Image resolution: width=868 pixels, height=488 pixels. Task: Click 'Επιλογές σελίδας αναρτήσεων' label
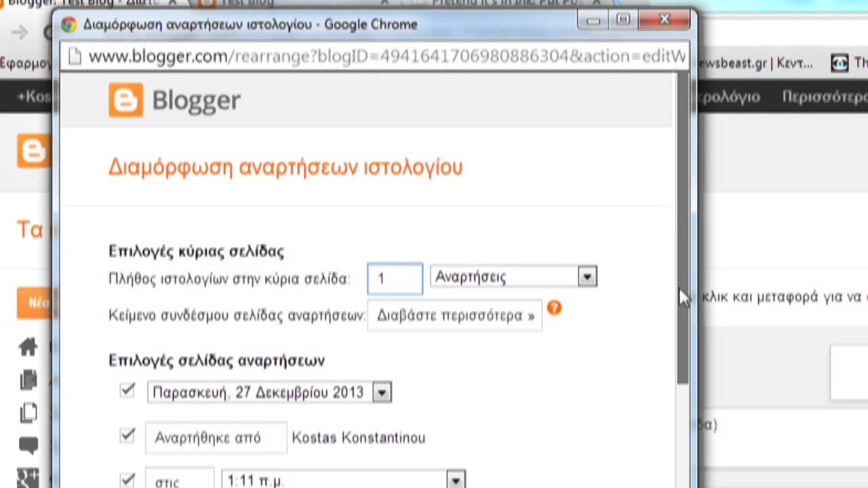pos(217,360)
